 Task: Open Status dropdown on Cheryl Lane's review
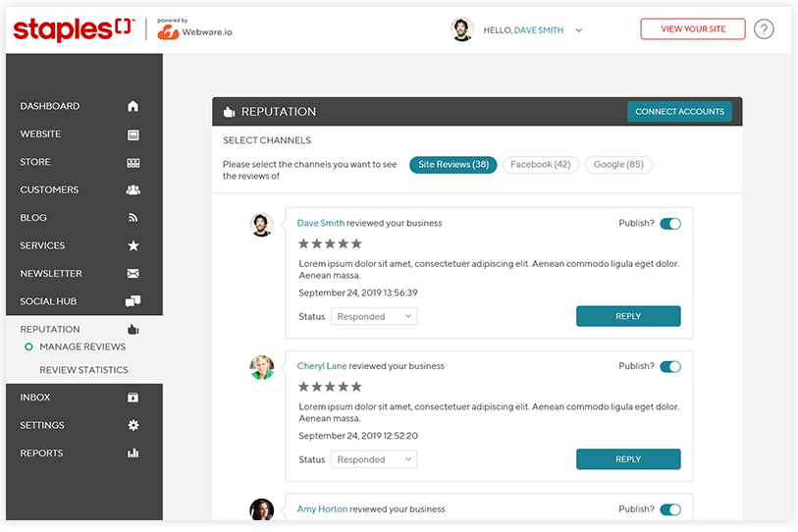[374, 459]
